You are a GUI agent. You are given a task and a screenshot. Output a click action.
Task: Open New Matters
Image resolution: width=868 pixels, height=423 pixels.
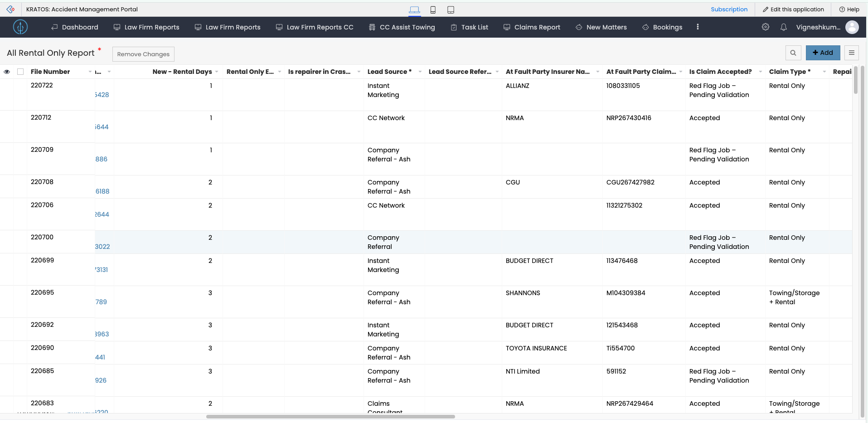click(601, 27)
